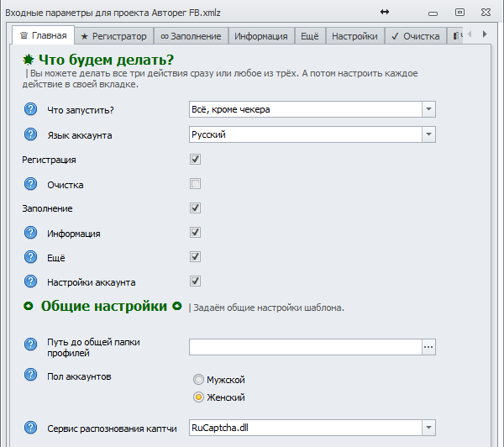Screen dimensions: 504x447
Task: Expand the "Язык аккаунта" dropdown
Action: [428, 134]
